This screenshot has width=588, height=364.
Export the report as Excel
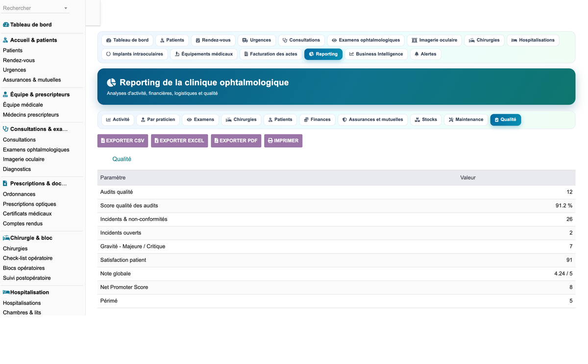point(179,141)
